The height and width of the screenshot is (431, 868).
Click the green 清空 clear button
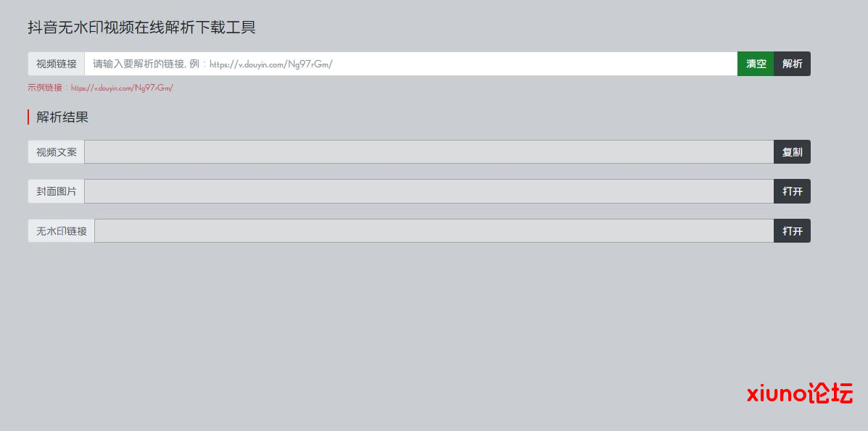(x=756, y=64)
